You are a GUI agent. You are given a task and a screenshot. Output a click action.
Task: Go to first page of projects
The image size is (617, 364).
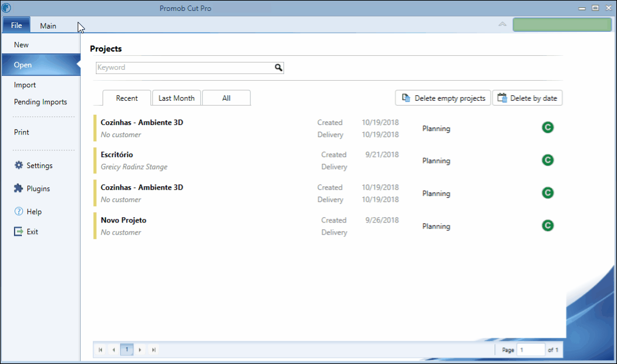[x=100, y=349]
